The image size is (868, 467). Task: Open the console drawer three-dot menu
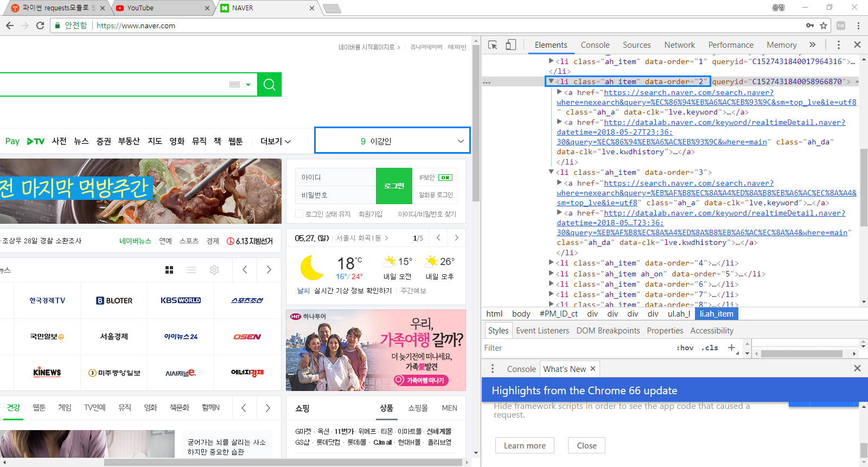pyautogui.click(x=493, y=369)
